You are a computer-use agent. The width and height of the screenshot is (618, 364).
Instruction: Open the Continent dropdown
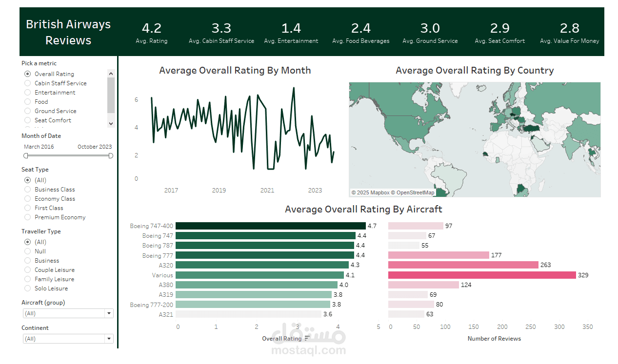pyautogui.click(x=68, y=339)
